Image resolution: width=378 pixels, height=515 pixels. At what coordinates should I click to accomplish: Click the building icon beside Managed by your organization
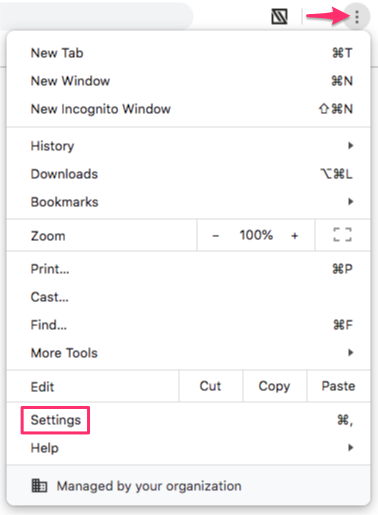tap(39, 486)
